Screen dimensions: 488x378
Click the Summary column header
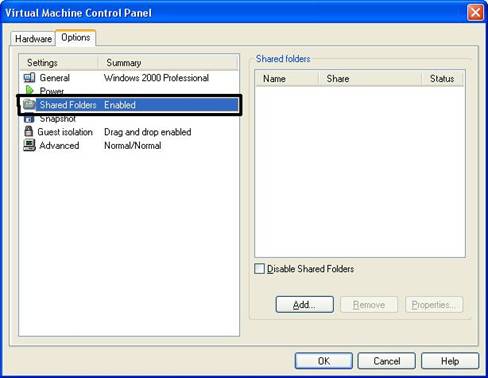tap(168, 63)
